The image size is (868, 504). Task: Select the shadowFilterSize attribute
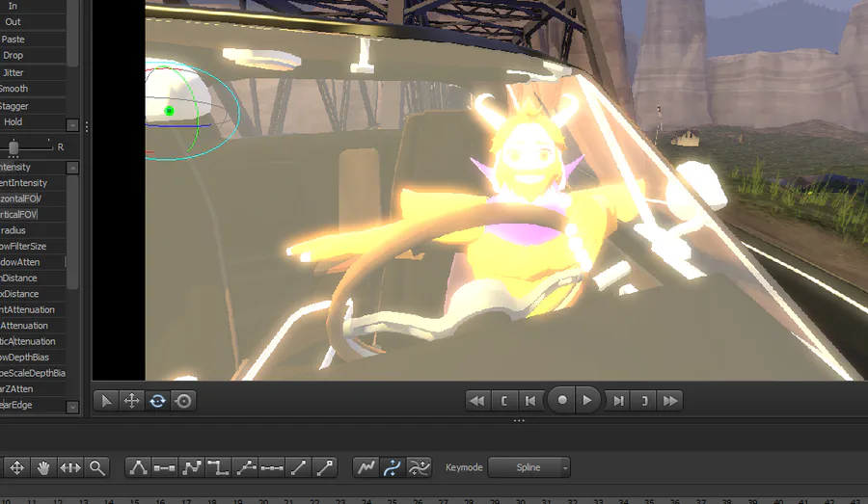(x=33, y=246)
